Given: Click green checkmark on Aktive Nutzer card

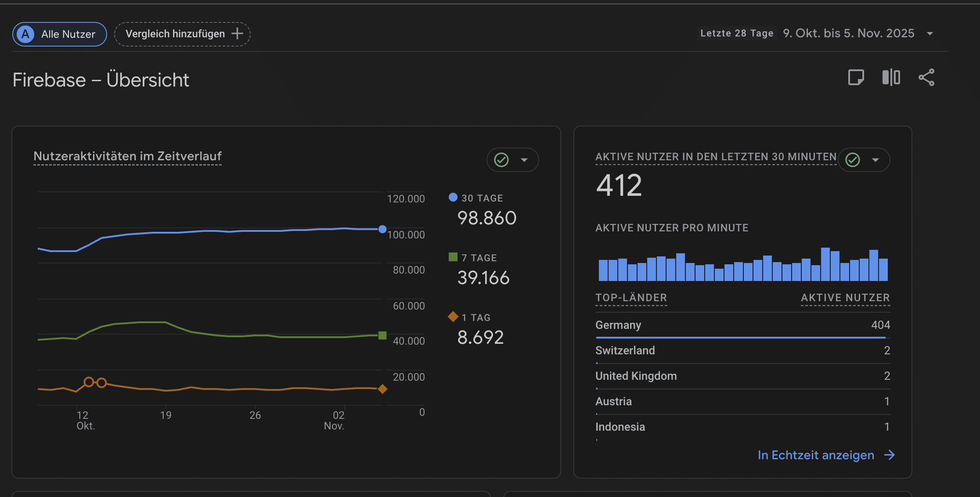Looking at the screenshot, I should 853,160.
